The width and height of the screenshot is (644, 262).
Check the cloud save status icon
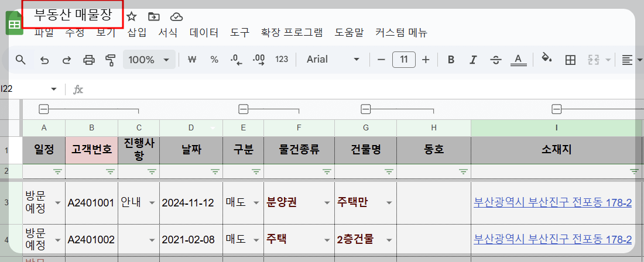click(x=176, y=17)
